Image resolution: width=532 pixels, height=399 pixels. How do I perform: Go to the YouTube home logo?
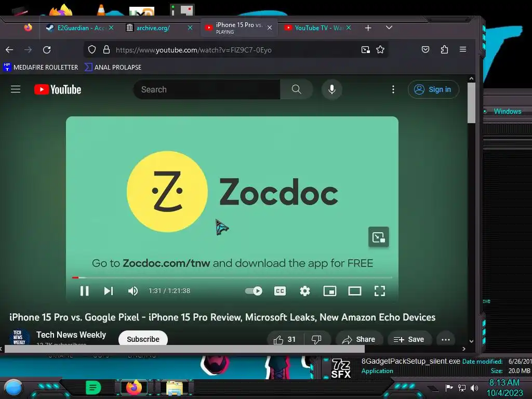58,89
